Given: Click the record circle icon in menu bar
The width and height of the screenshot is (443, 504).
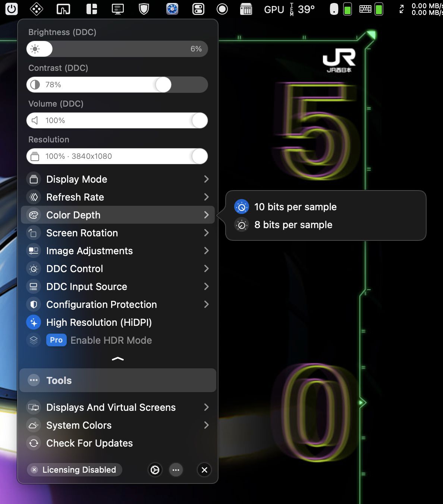Looking at the screenshot, I should (x=222, y=9).
